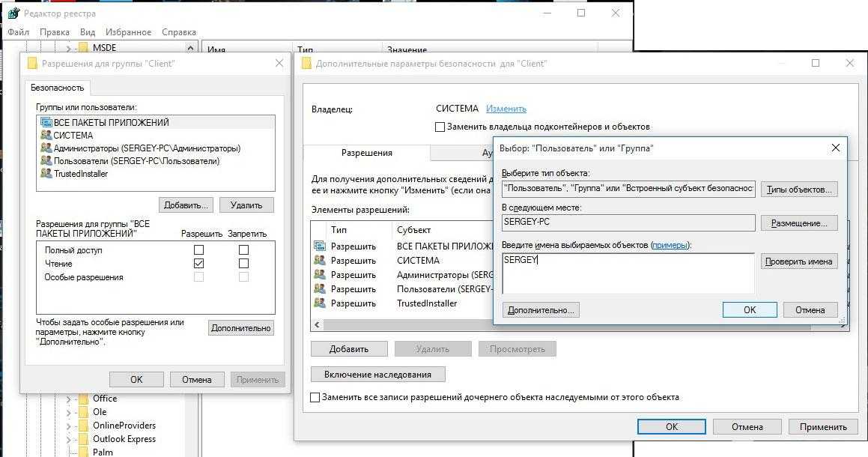Image resolution: width=868 pixels, height=457 pixels.
Task: Toggle the Чтение deny checkbox
Action: coord(243,264)
